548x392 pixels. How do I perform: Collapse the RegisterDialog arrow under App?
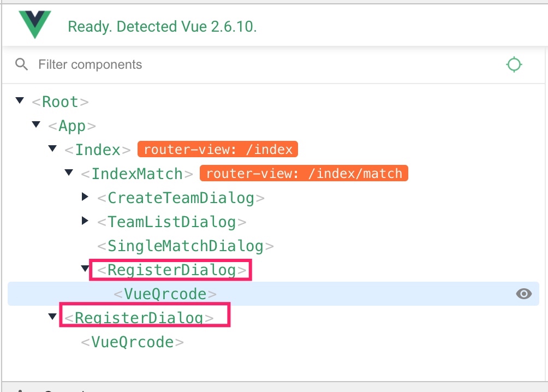(52, 317)
